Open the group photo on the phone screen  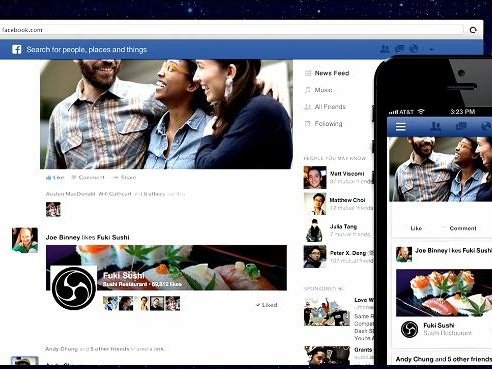(440, 169)
